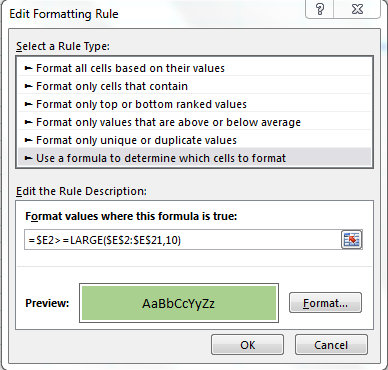Close the Edit Formatting Rule dialog
Viewport: 388px width, 370px height.
pos(357,9)
